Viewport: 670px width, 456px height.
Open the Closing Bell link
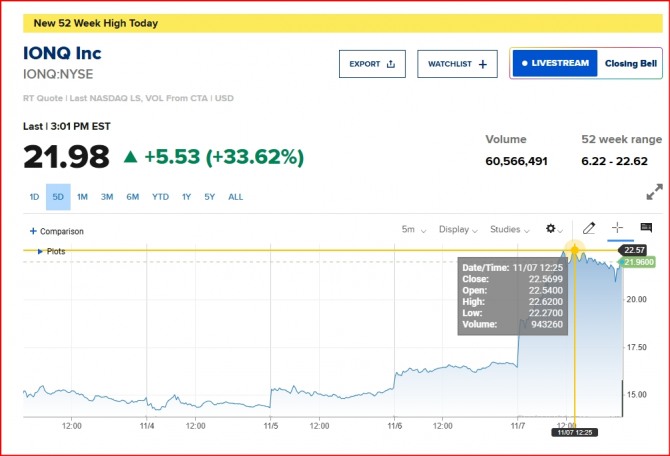coord(631,64)
